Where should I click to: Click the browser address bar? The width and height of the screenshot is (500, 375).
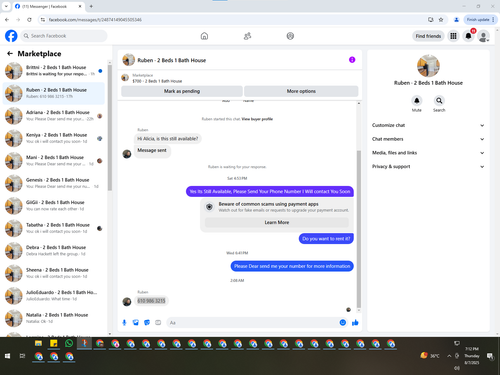coord(233,20)
